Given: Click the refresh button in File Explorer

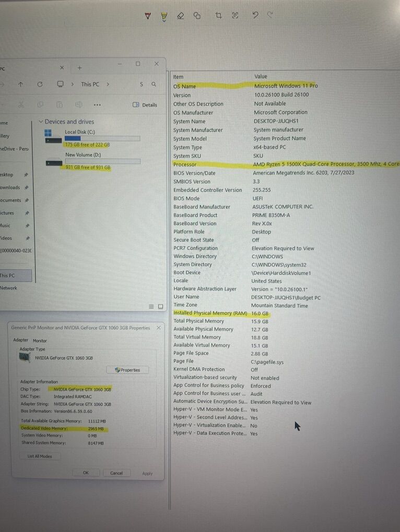Looking at the screenshot, I should click(40, 84).
